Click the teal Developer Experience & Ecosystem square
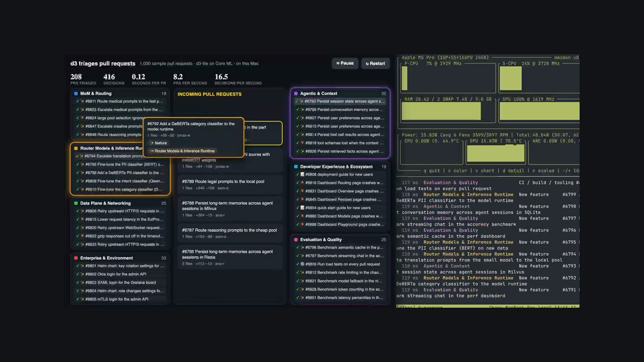The image size is (644, 362). point(296,167)
